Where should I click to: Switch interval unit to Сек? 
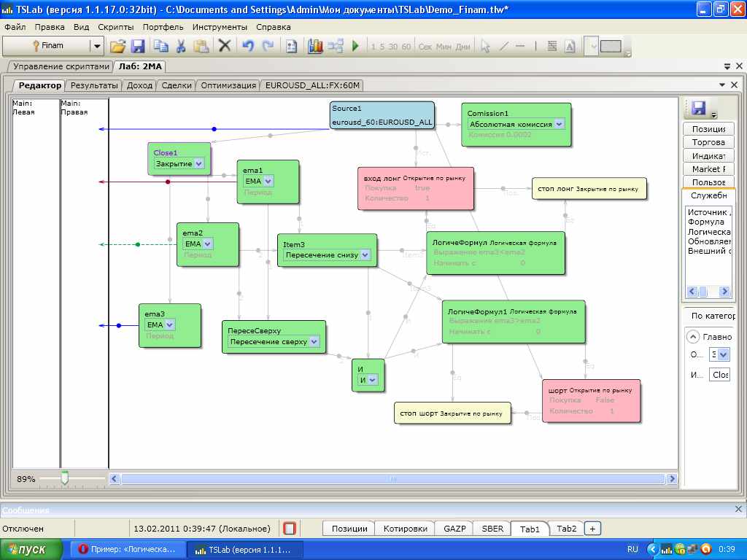(425, 47)
